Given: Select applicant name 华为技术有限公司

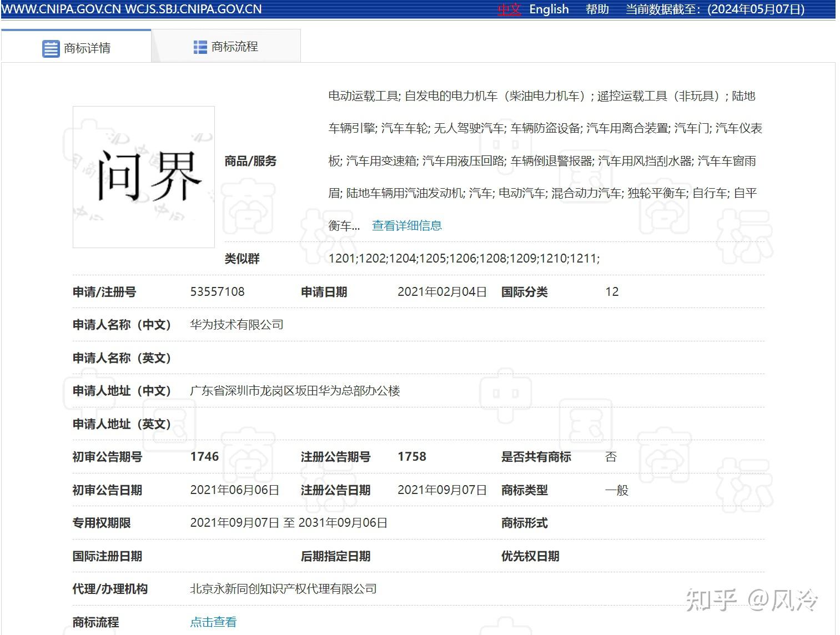Looking at the screenshot, I should click(237, 324).
